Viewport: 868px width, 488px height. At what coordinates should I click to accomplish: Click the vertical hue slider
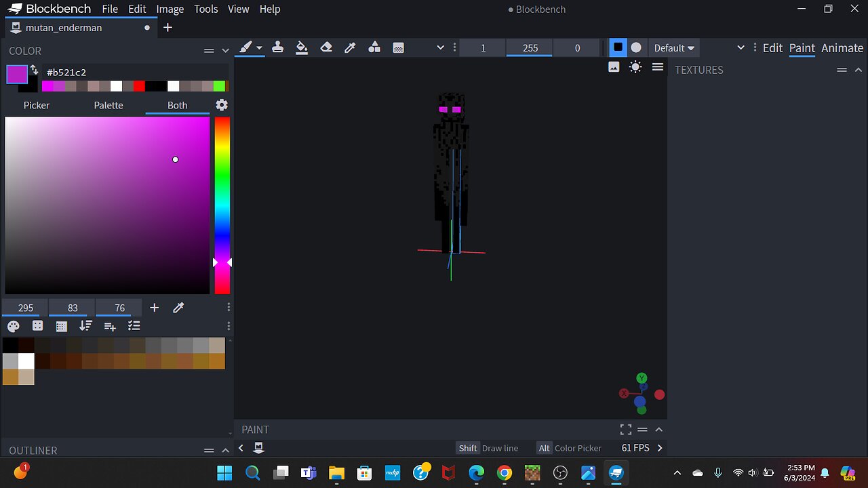(222, 205)
